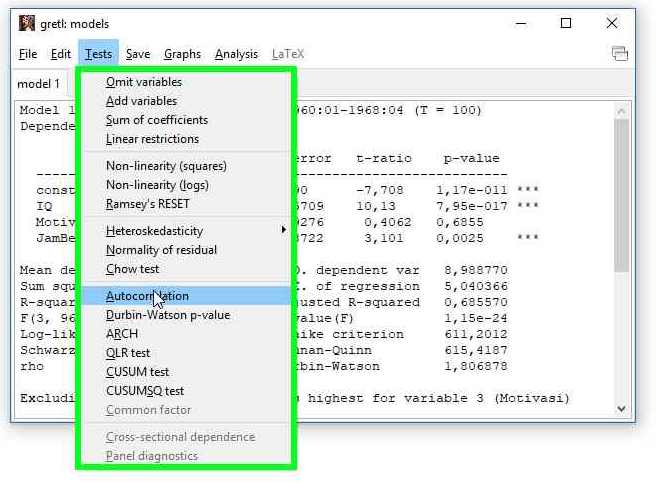The height and width of the screenshot is (483, 656).
Task: Open the Save menu
Action: tap(138, 54)
